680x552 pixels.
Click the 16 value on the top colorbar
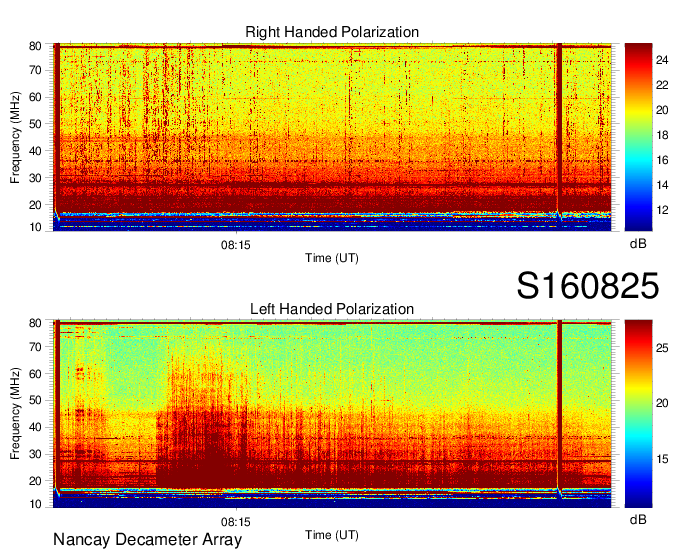tap(662, 160)
